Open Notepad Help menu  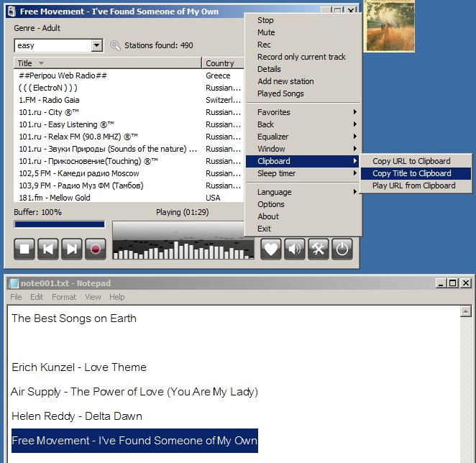click(117, 297)
